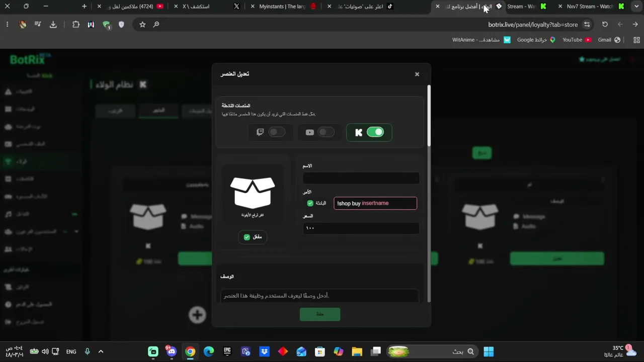Enable the YouTube platform toggle
The height and width of the screenshot is (362, 644).
click(x=326, y=132)
